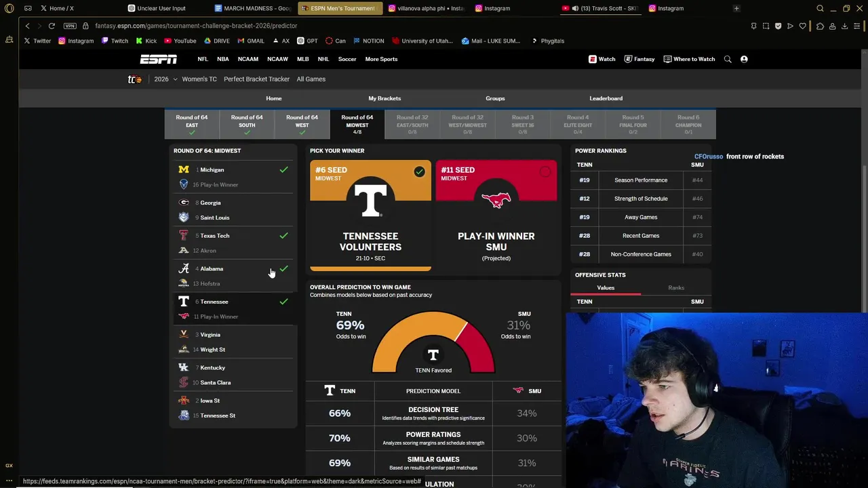Expand the 2026 year dropdown
Image resolution: width=868 pixels, height=488 pixels.
pos(165,79)
